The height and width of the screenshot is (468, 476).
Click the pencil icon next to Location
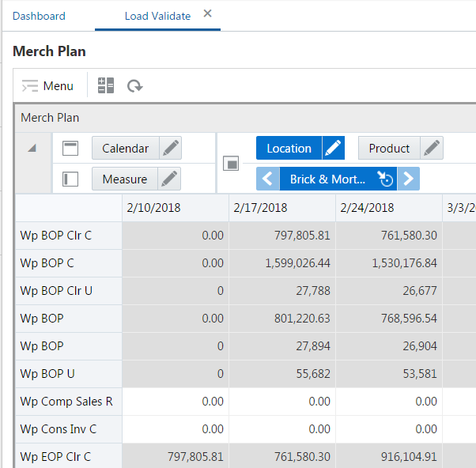pyautogui.click(x=333, y=148)
